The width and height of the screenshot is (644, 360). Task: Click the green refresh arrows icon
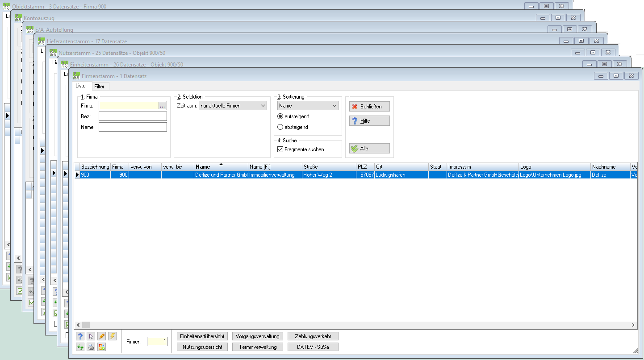point(80,347)
